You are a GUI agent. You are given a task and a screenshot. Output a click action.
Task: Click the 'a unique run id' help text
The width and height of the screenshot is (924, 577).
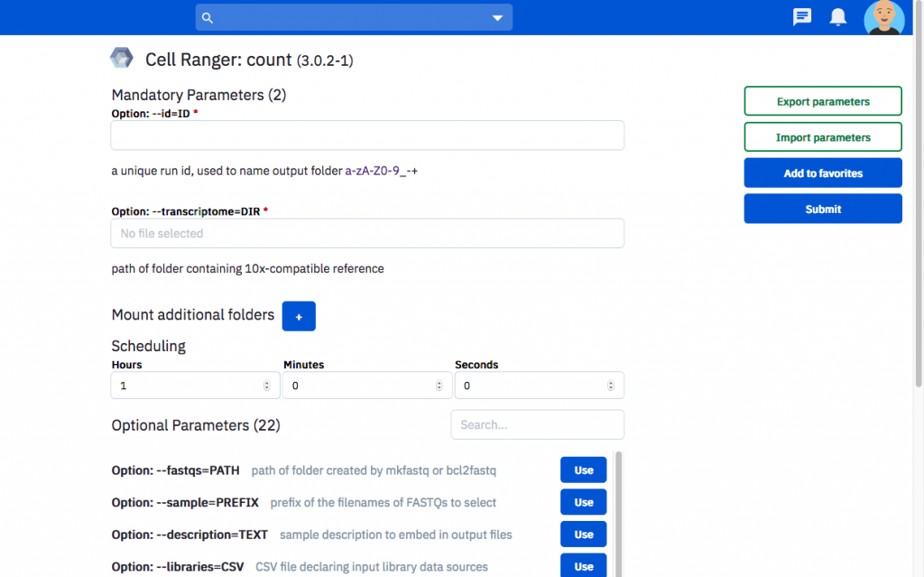tap(264, 171)
